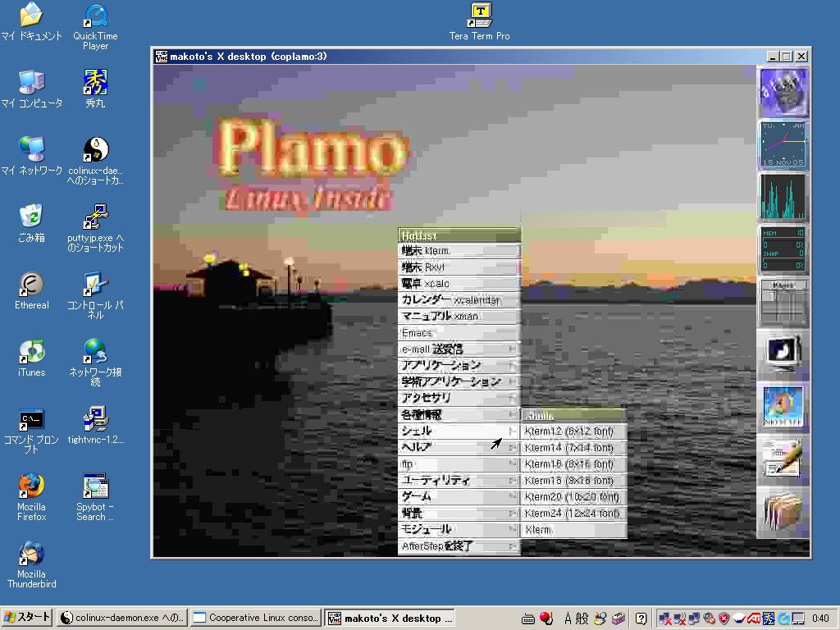Screen dimensions: 840x630
Task: Click the QuickTime tray icon
Action: point(783,619)
